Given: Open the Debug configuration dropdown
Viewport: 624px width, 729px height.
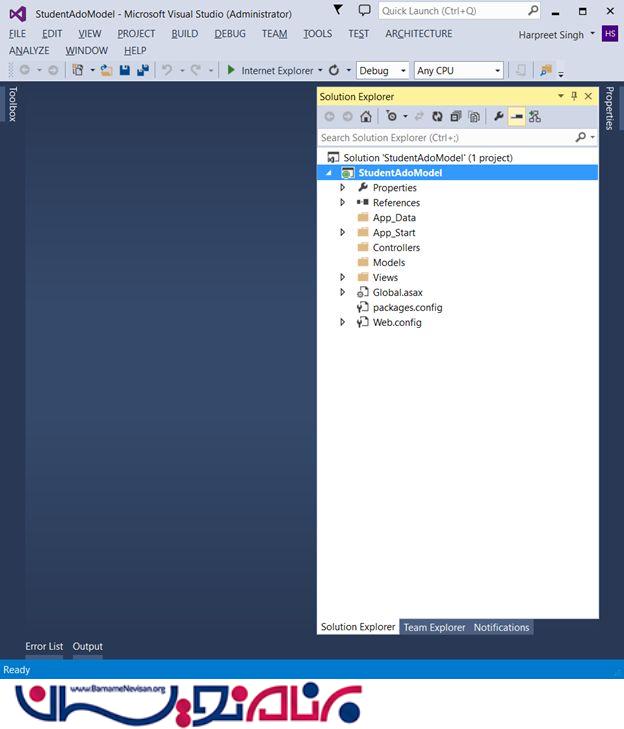Looking at the screenshot, I should pyautogui.click(x=382, y=71).
